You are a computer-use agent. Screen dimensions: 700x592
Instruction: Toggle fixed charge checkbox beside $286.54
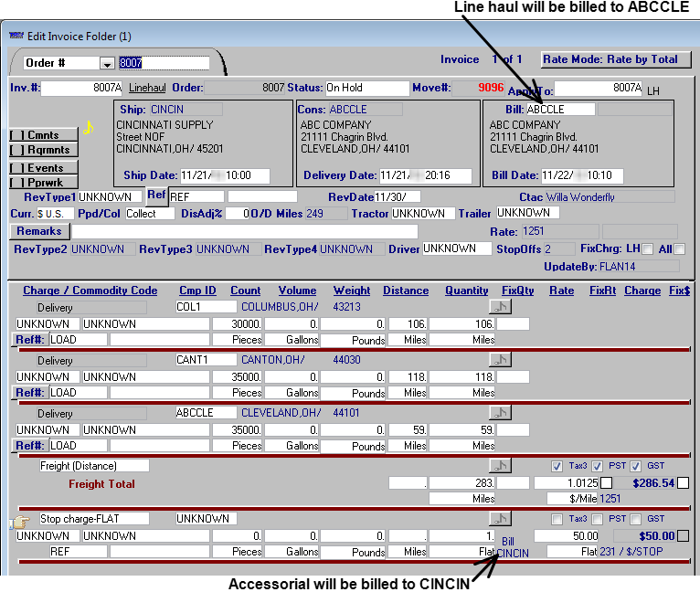pos(683,482)
